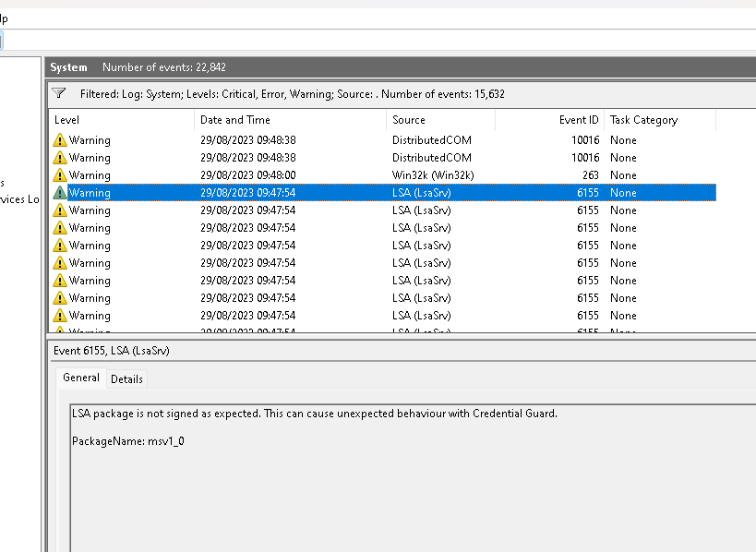Viewport: 756px width, 552px height.
Task: Sort by Event ID column header
Action: pos(549,120)
